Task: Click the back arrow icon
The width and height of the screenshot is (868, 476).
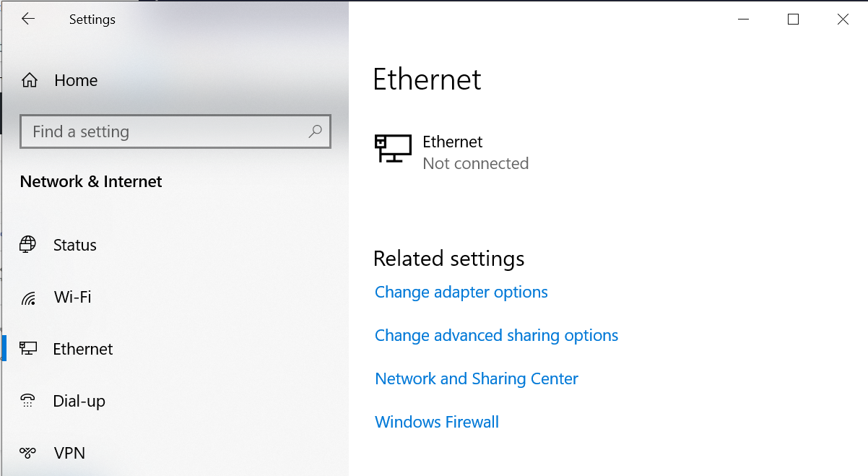Action: click(x=28, y=20)
